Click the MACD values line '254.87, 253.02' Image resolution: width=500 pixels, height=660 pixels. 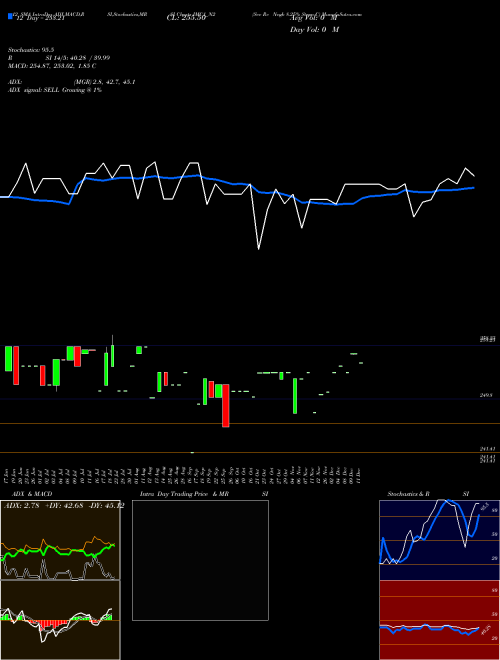point(54,66)
